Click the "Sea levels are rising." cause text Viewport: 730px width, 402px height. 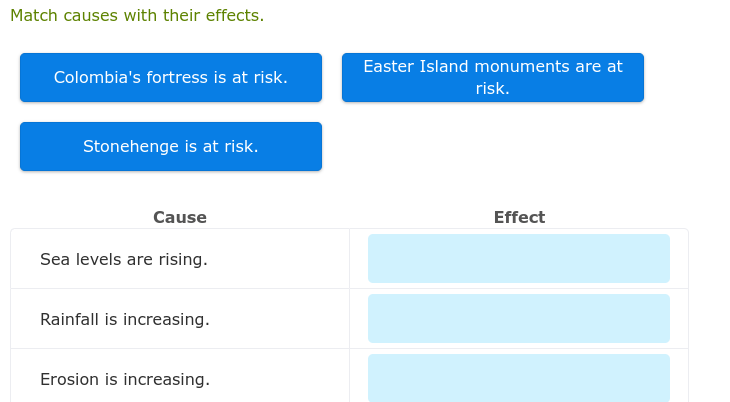pos(124,260)
